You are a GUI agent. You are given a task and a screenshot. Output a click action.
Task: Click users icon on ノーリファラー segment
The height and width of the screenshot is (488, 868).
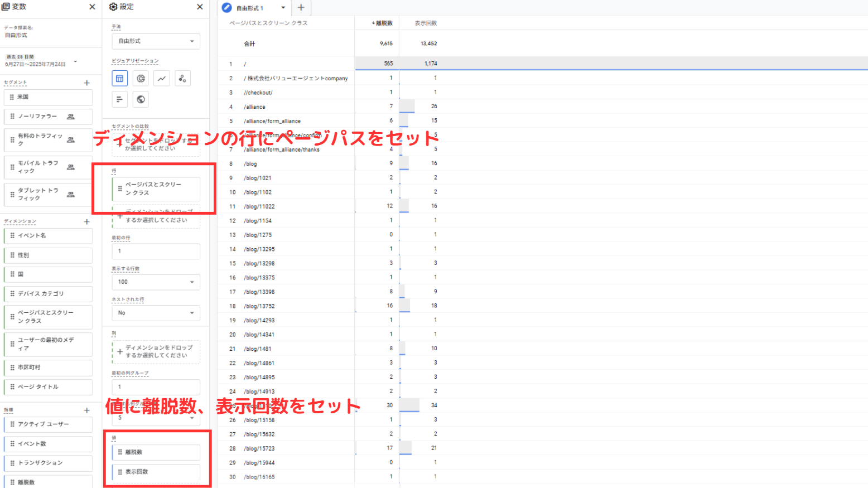(71, 117)
